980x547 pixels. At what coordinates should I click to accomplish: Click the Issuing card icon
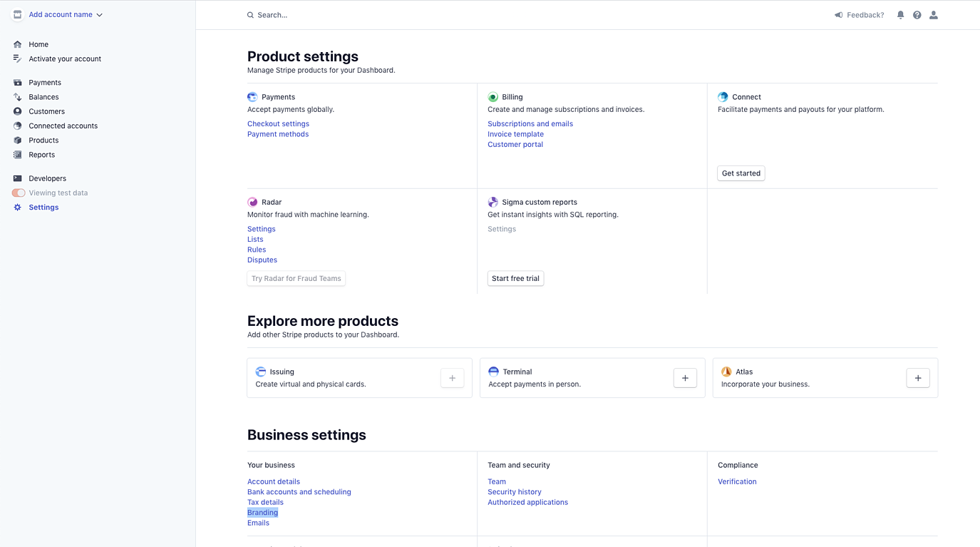tap(261, 372)
